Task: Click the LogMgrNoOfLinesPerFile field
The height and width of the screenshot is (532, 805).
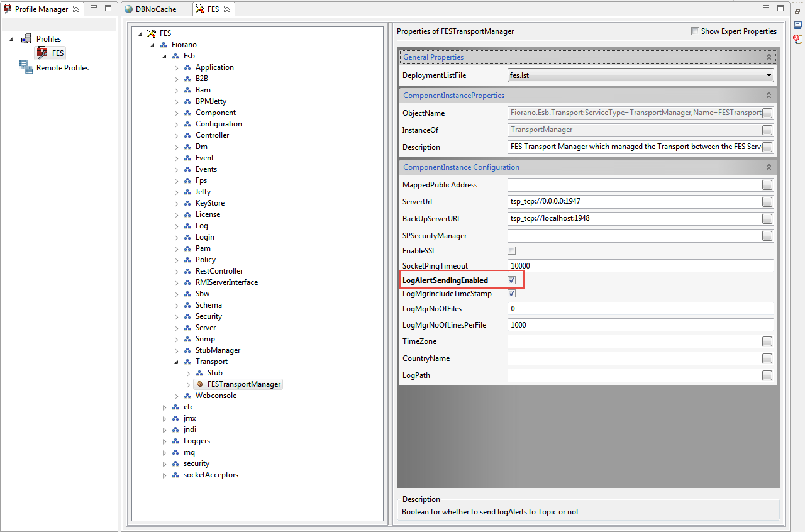Action: pyautogui.click(x=641, y=325)
